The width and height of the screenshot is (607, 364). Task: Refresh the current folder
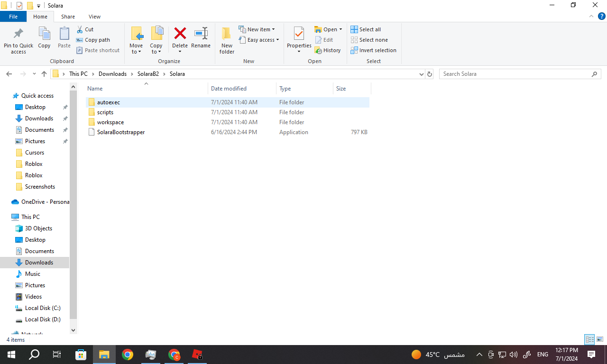(430, 74)
